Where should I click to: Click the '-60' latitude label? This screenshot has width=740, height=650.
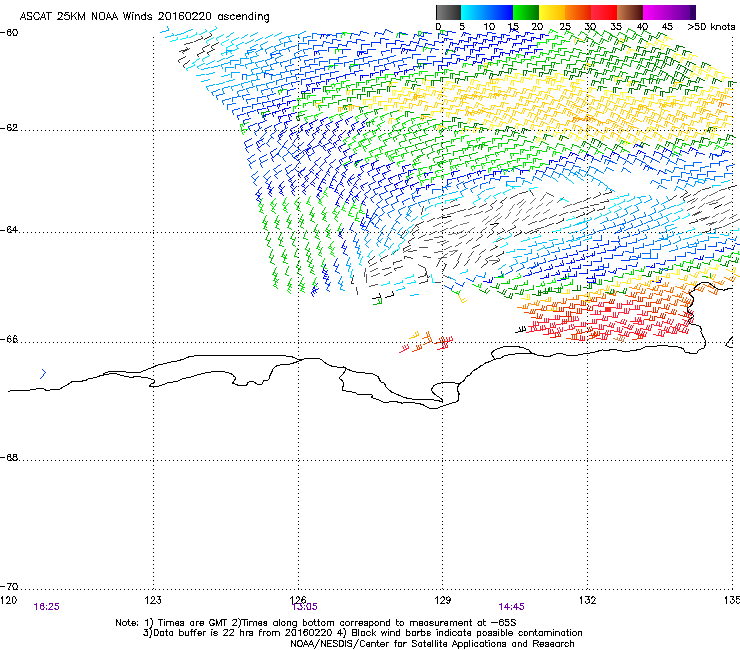tap(10, 33)
